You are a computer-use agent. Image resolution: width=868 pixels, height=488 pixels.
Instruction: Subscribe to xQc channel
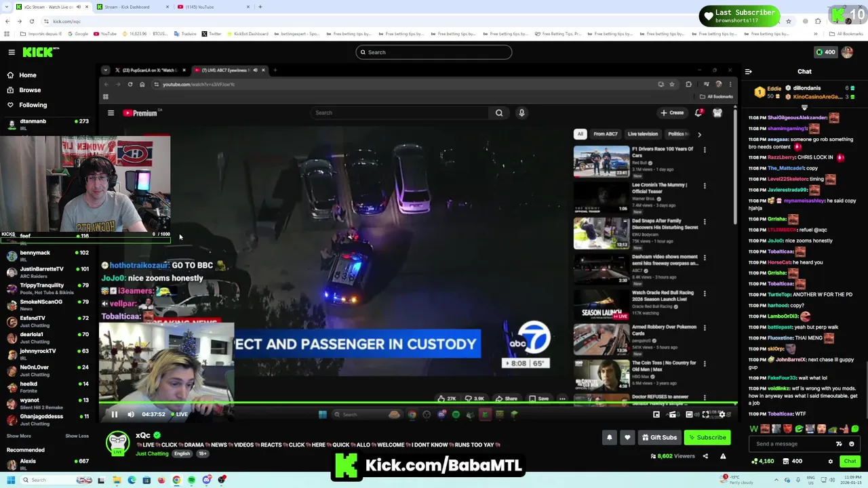(x=707, y=437)
